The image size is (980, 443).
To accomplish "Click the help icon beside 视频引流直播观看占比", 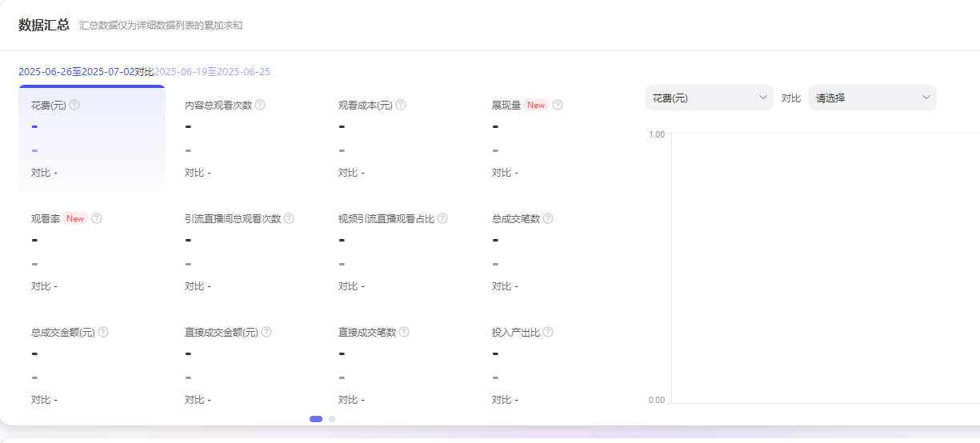I will (442, 218).
